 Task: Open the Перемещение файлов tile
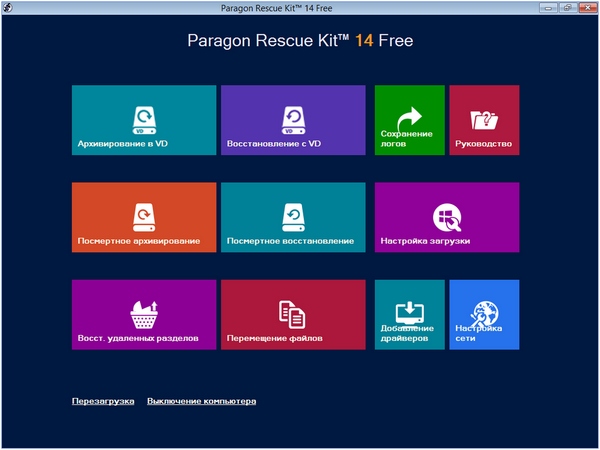tap(293, 315)
